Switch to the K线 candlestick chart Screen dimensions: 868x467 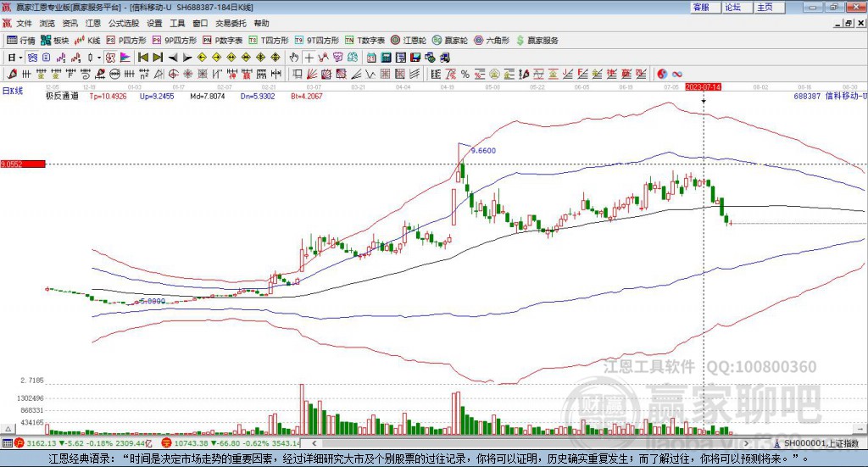[x=87, y=41]
